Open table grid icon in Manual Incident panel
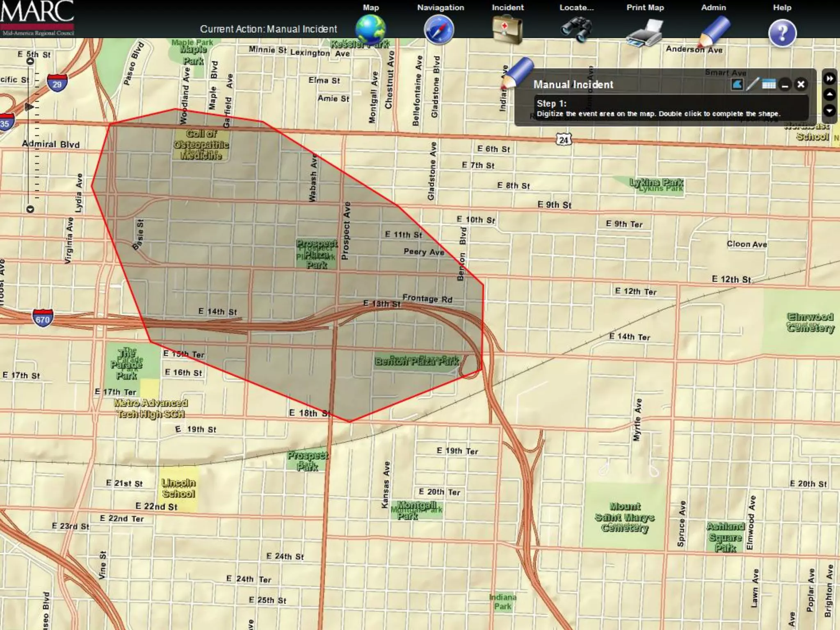Screen dimensions: 840x630 (769, 84)
